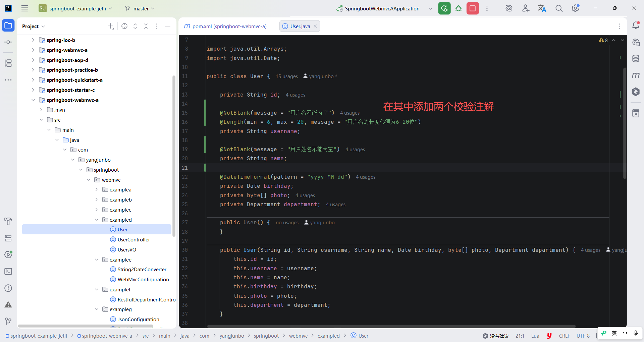
Task: Expand the examplea package
Action: (97, 189)
